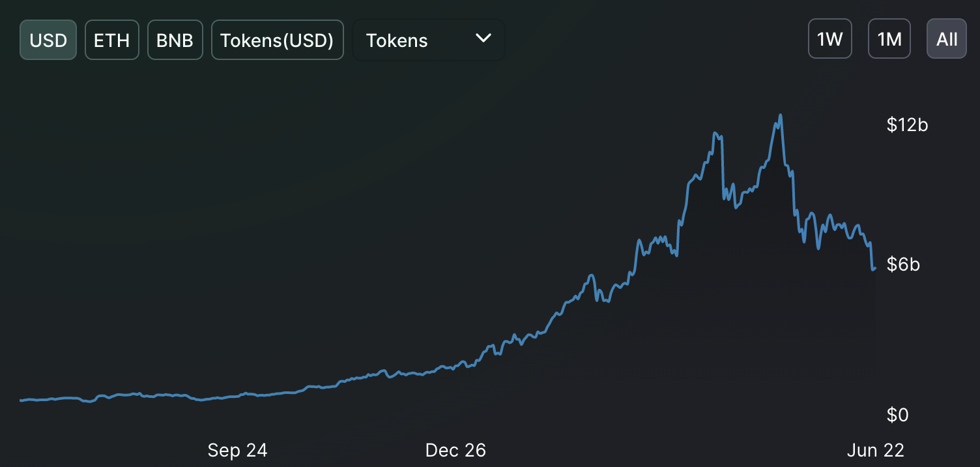
Task: Open the Tokens dropdown
Action: (x=427, y=40)
